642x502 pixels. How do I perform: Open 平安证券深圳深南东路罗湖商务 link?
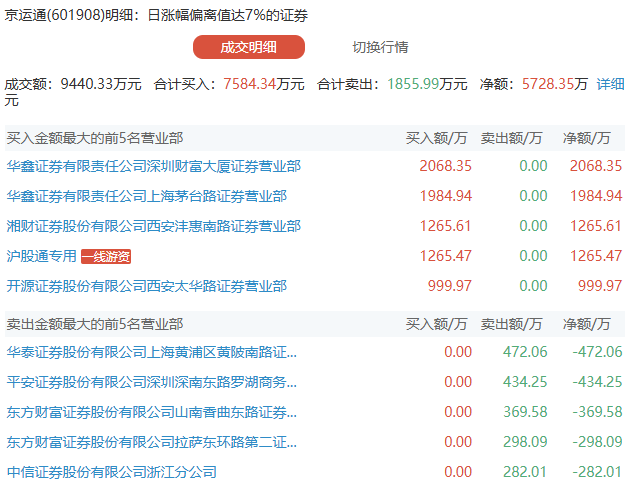pyautogui.click(x=151, y=382)
